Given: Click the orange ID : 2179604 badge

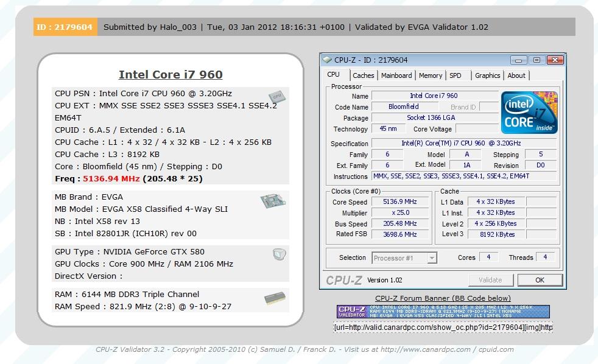Looking at the screenshot, I should click(x=65, y=27).
